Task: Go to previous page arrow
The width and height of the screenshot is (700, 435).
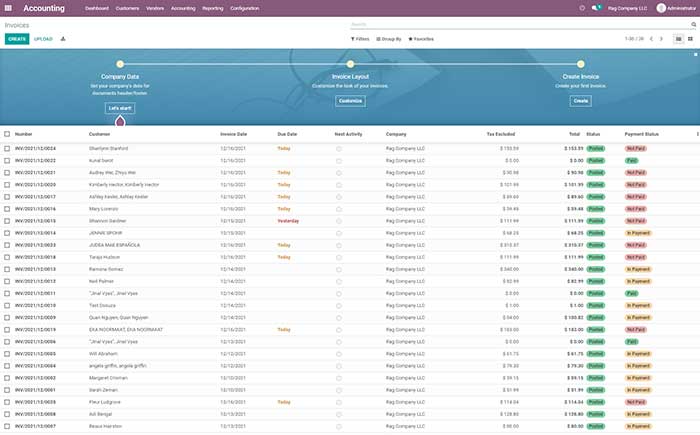Action: point(651,39)
